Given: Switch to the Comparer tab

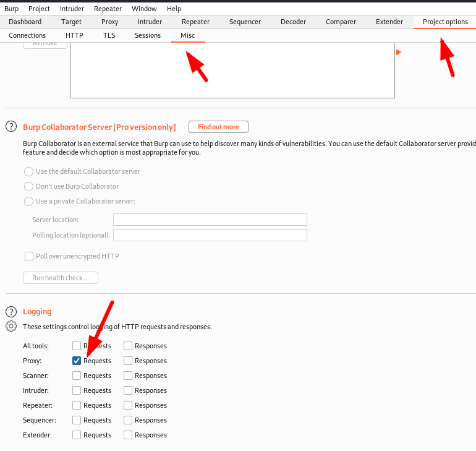Looking at the screenshot, I should click(341, 22).
